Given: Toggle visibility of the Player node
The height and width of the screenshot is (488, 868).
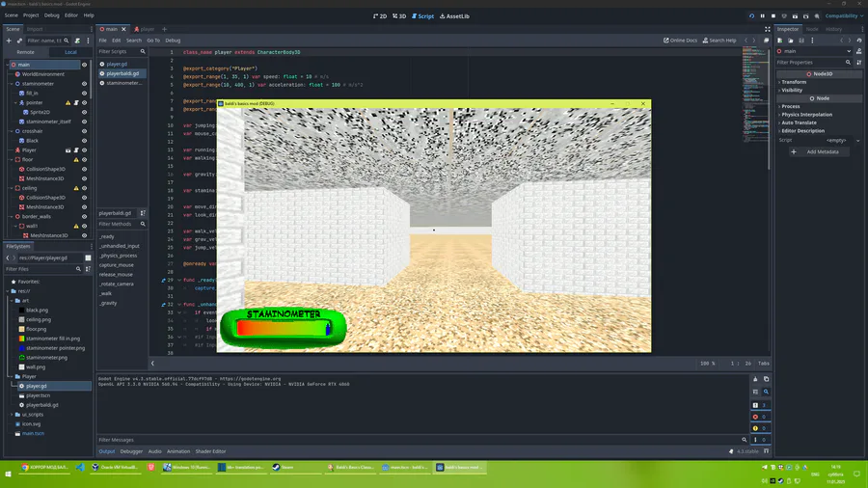Looking at the screenshot, I should click(85, 149).
